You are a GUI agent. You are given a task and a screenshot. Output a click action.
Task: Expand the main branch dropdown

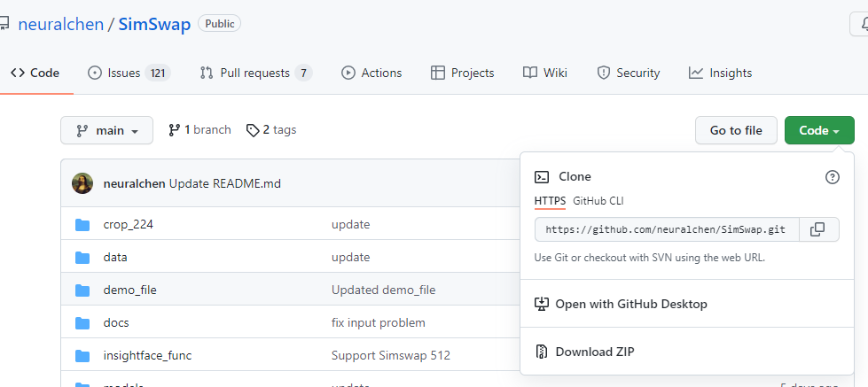point(106,130)
